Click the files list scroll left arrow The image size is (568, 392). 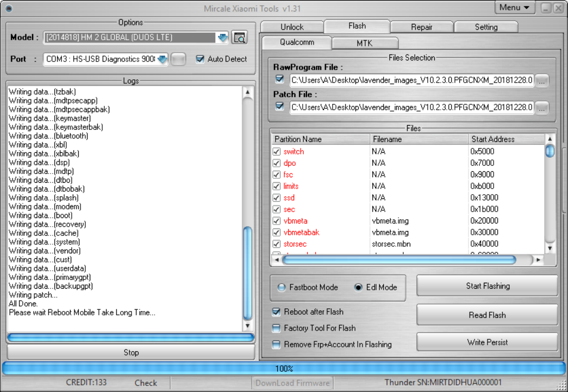click(x=277, y=260)
